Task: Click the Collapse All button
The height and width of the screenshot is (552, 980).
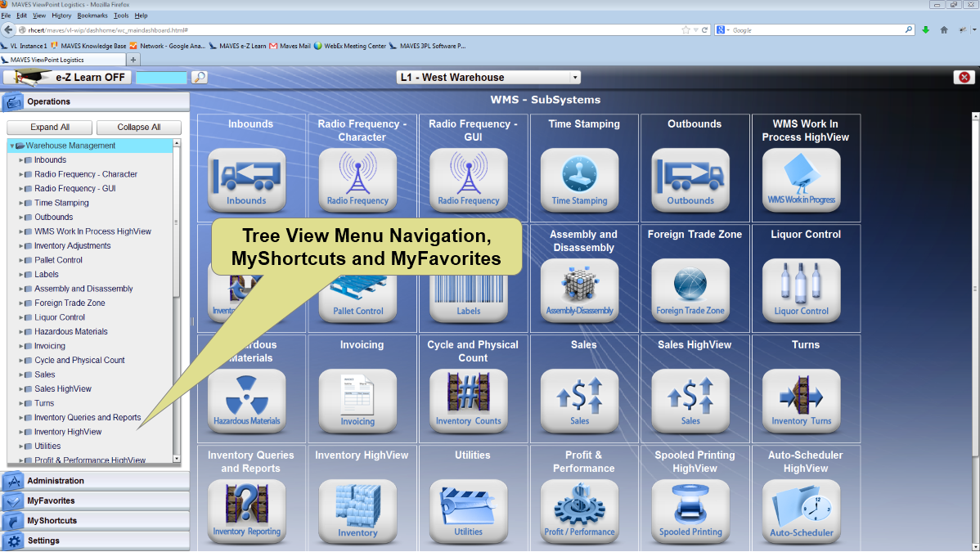Action: (139, 127)
